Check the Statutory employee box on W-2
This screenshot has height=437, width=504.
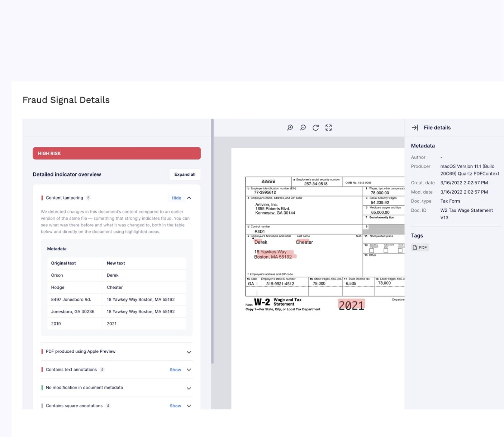(x=372, y=250)
